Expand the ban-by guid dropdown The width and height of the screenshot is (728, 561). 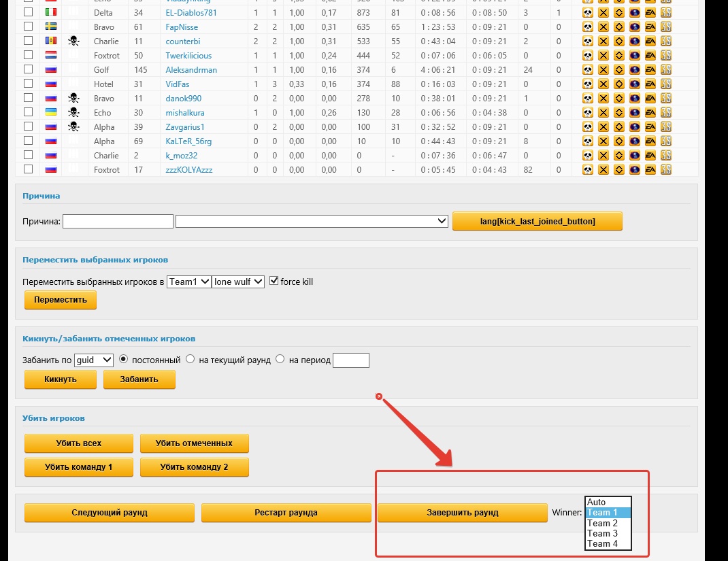coord(93,360)
